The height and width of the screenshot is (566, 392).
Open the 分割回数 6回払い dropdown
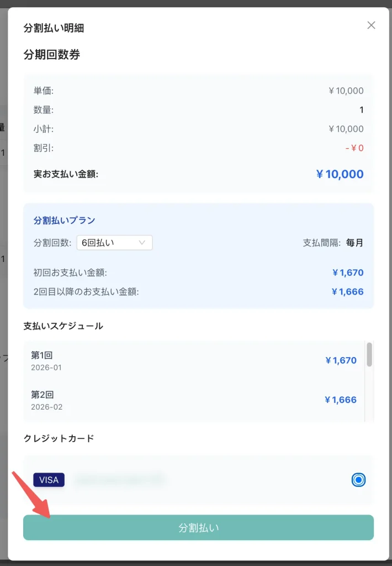point(114,243)
